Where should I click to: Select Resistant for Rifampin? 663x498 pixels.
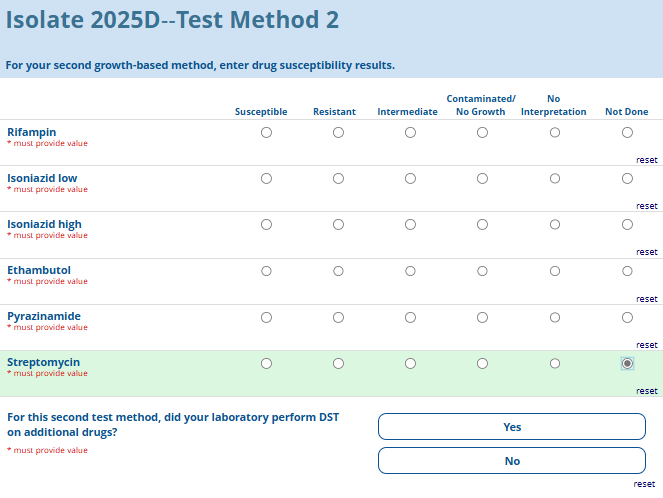tap(338, 132)
